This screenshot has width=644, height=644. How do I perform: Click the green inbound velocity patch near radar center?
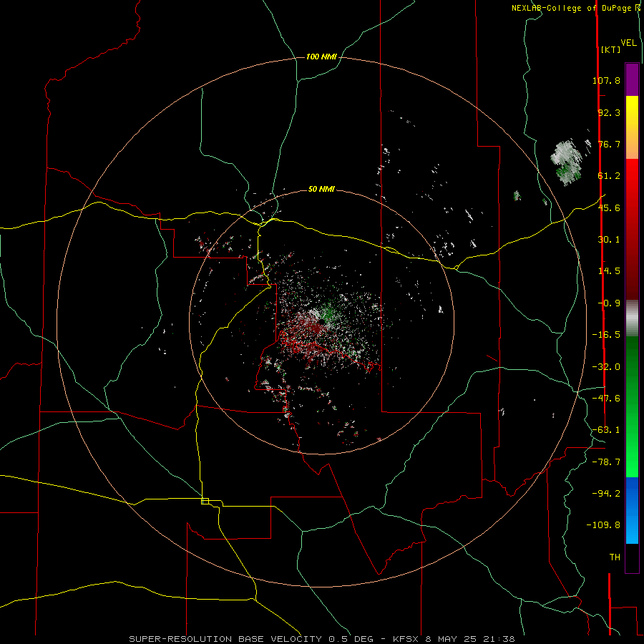click(328, 313)
